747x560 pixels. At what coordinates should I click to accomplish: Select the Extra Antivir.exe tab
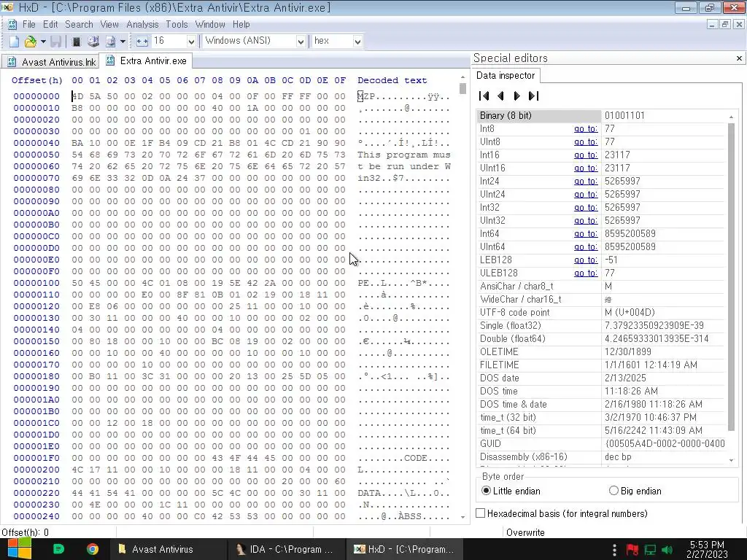pos(146,61)
